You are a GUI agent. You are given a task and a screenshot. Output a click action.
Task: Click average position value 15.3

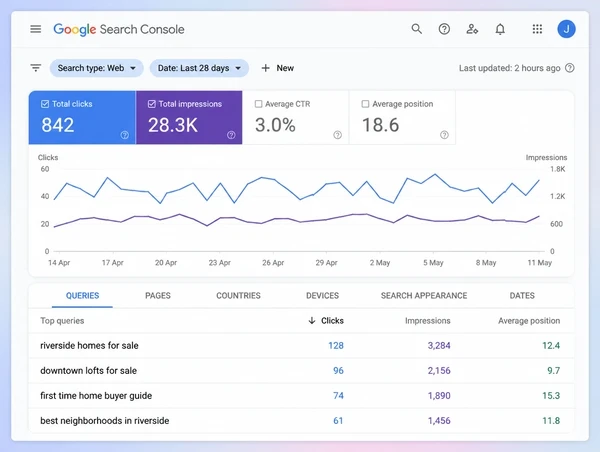click(551, 396)
